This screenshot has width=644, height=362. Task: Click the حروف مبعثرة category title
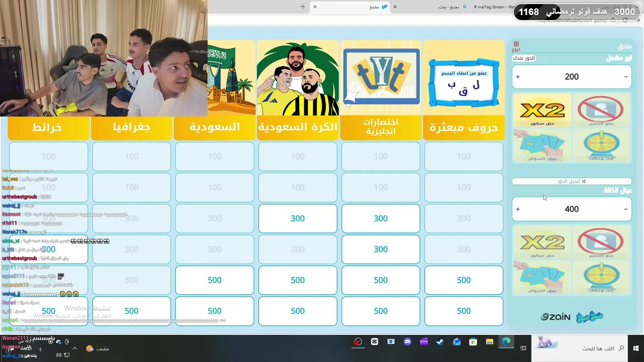coord(464,128)
